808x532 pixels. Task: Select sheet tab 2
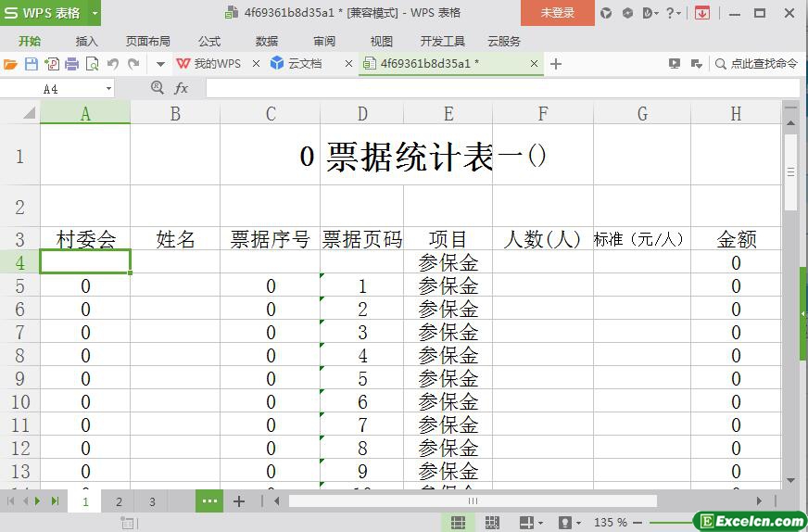coord(119,501)
